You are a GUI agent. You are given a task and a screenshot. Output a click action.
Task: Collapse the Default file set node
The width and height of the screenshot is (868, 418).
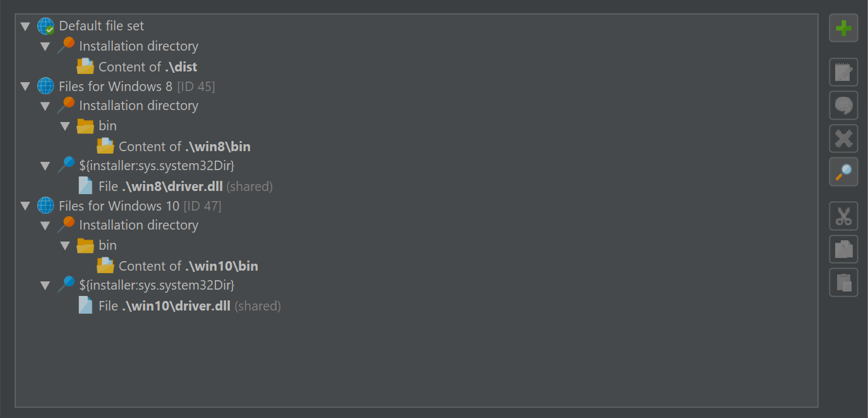25,27
